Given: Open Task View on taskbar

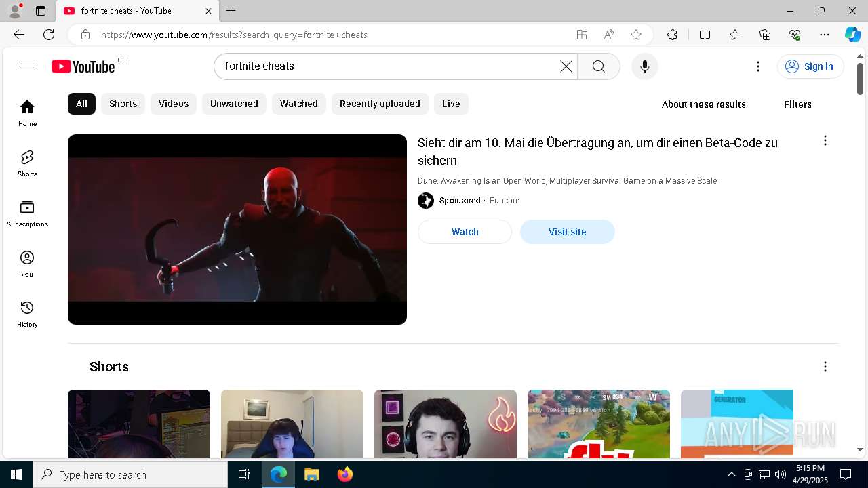Looking at the screenshot, I should click(244, 474).
